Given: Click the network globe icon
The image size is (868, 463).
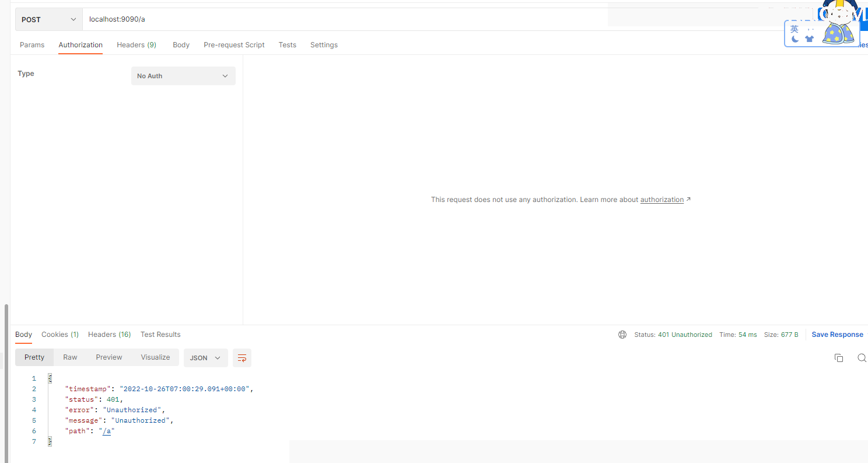Looking at the screenshot, I should (622, 335).
